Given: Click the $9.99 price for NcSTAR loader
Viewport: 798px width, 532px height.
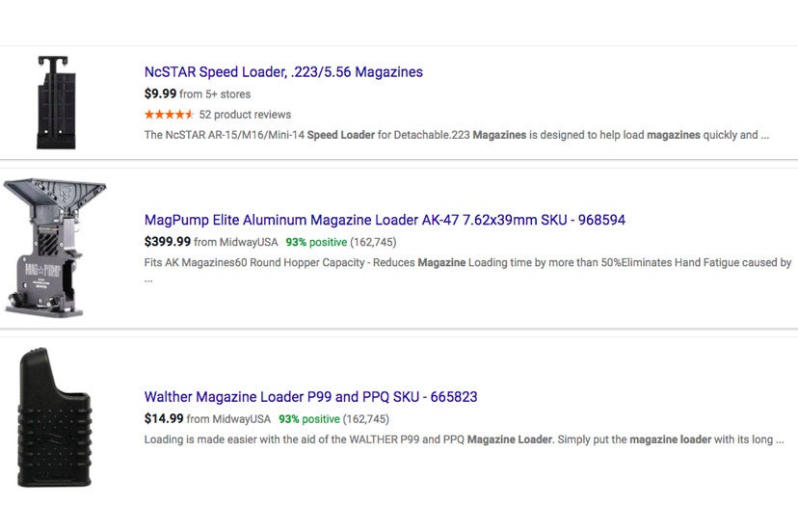Looking at the screenshot, I should 160,93.
